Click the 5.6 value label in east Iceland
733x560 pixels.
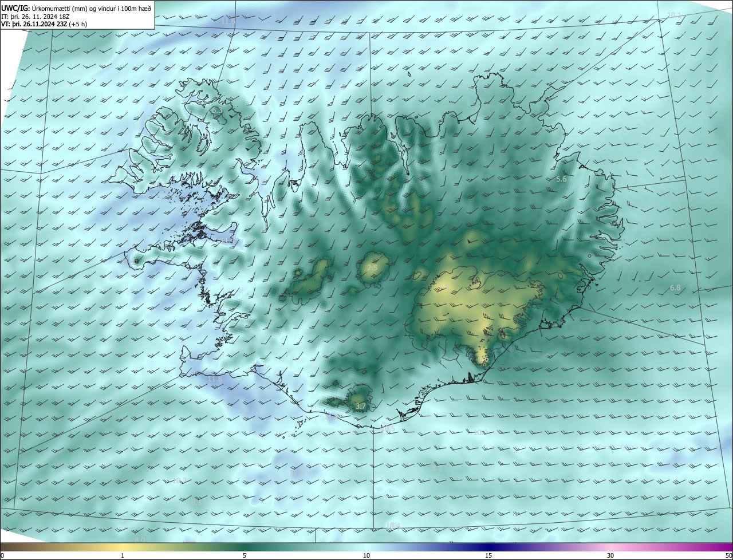point(561,179)
